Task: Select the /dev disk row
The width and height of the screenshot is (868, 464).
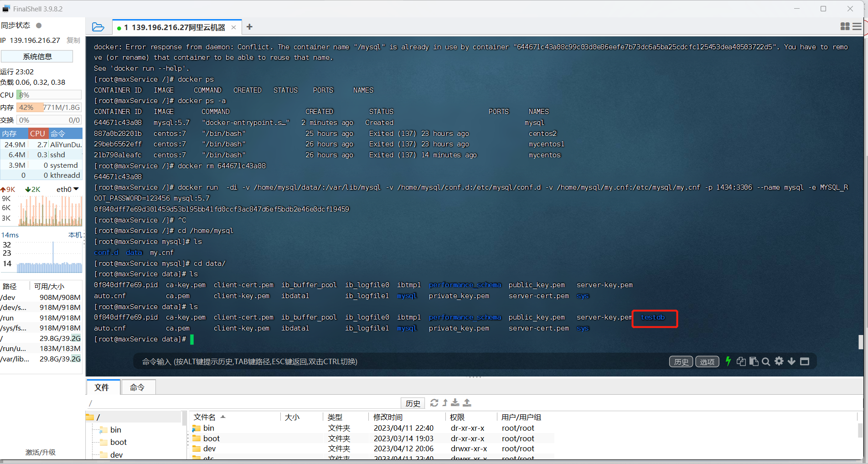Action: (x=41, y=297)
